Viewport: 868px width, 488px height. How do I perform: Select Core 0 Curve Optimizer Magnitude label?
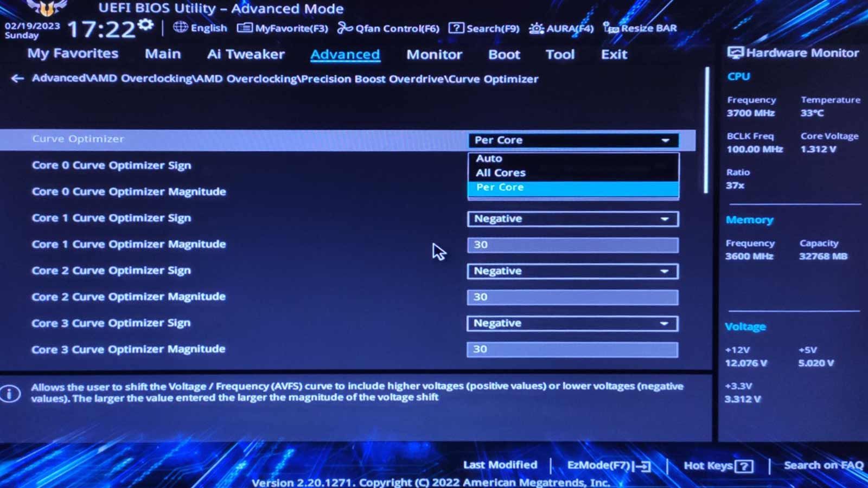(129, 191)
